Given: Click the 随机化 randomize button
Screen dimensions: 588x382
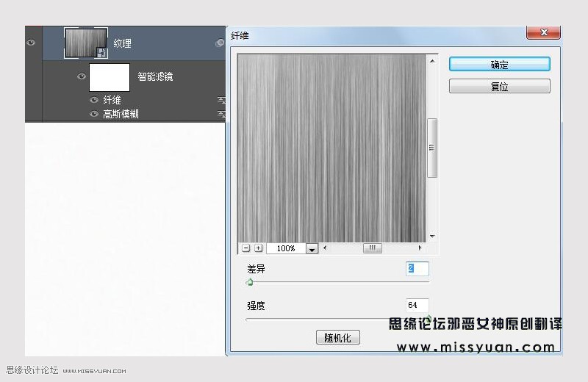Looking at the screenshot, I should click(338, 337).
